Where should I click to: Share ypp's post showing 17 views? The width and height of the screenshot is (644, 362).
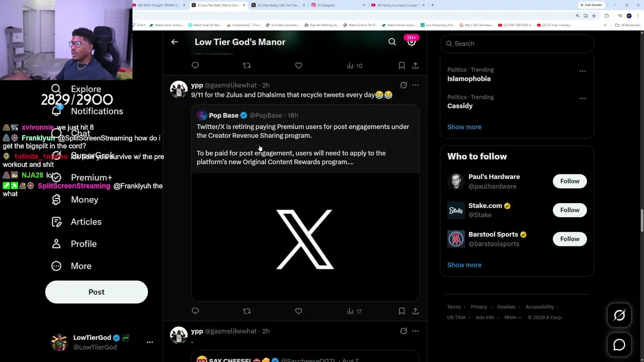click(x=415, y=311)
